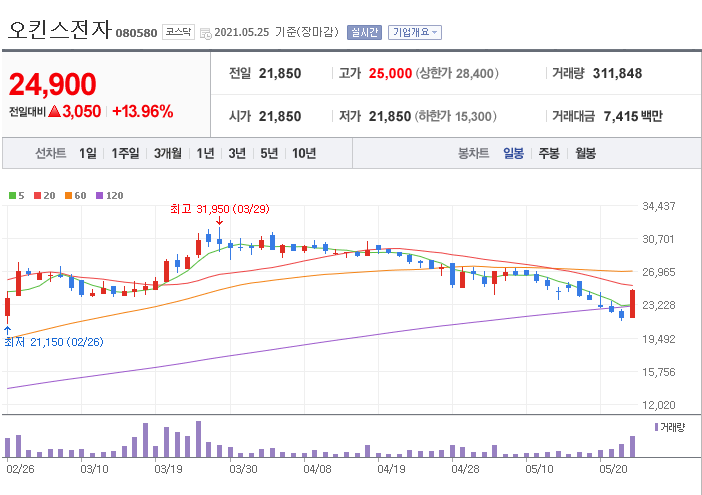This screenshot has width=702, height=495.
Task: Click the 거래량 legend in volume chart
Action: pyautogui.click(x=670, y=427)
